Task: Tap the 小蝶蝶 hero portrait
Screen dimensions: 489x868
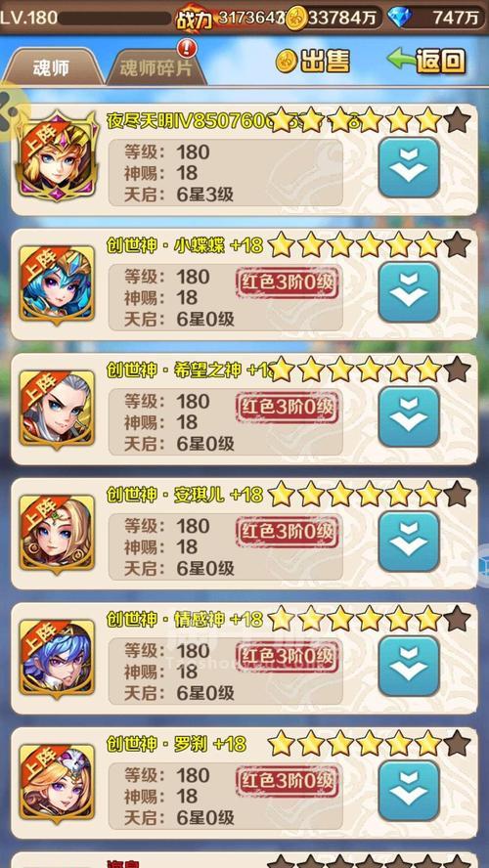Action: tap(57, 283)
